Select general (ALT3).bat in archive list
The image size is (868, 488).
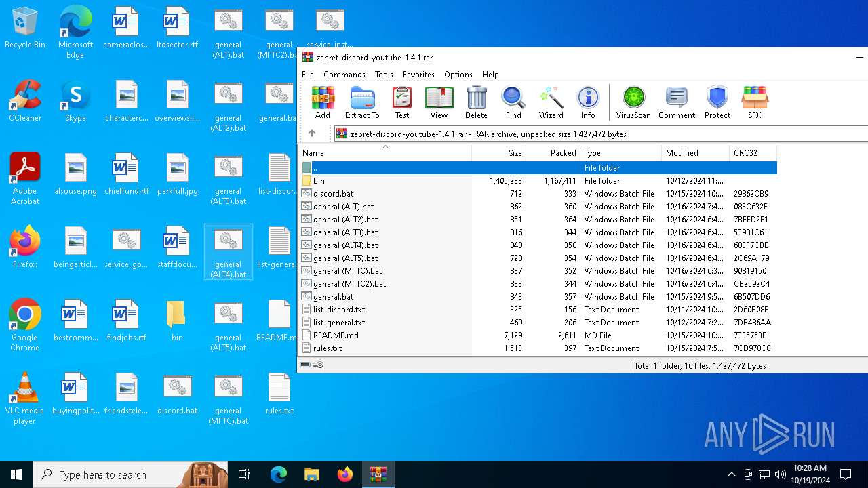[538, 232]
